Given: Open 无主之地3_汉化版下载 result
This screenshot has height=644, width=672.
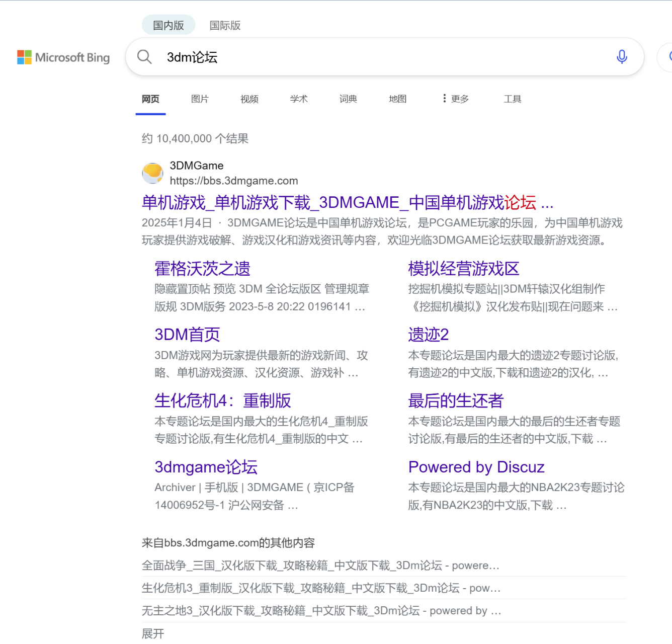Looking at the screenshot, I should point(321,611).
